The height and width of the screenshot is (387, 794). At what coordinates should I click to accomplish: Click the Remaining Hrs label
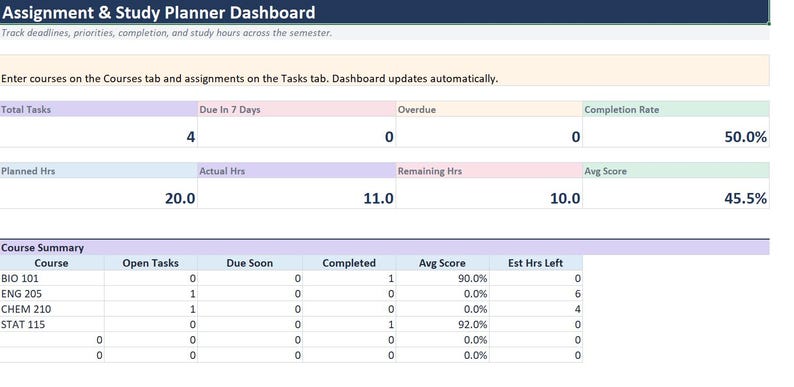tap(489, 171)
